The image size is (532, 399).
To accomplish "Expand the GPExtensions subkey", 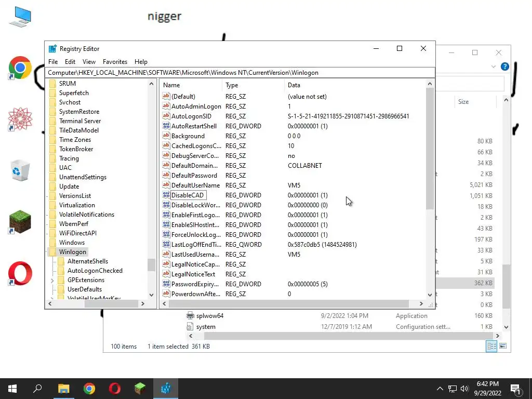I will click(52, 280).
